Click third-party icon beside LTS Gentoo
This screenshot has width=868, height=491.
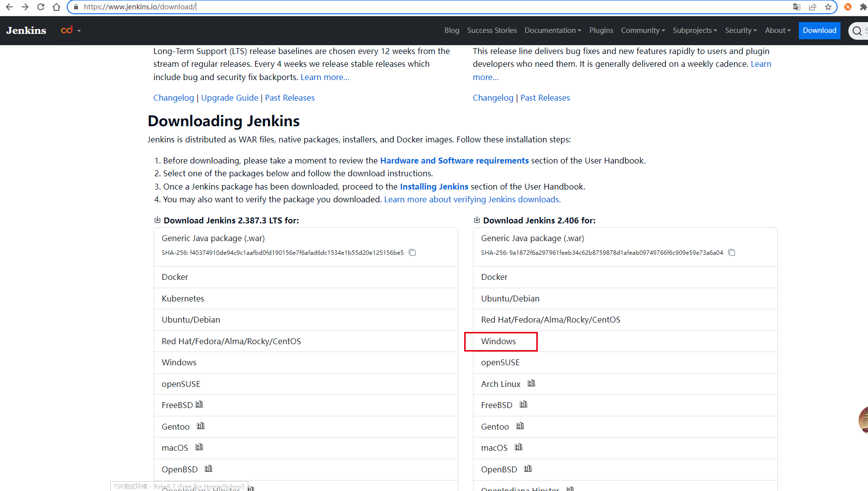point(201,426)
